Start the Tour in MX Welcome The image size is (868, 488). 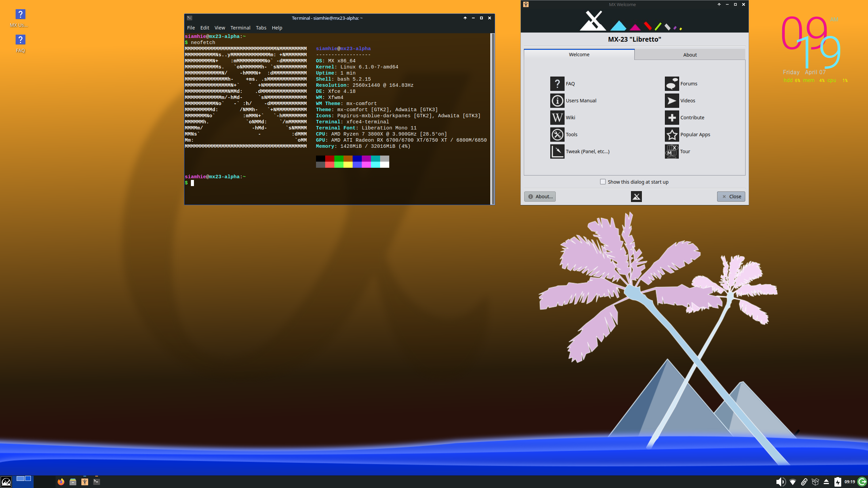[x=677, y=151]
